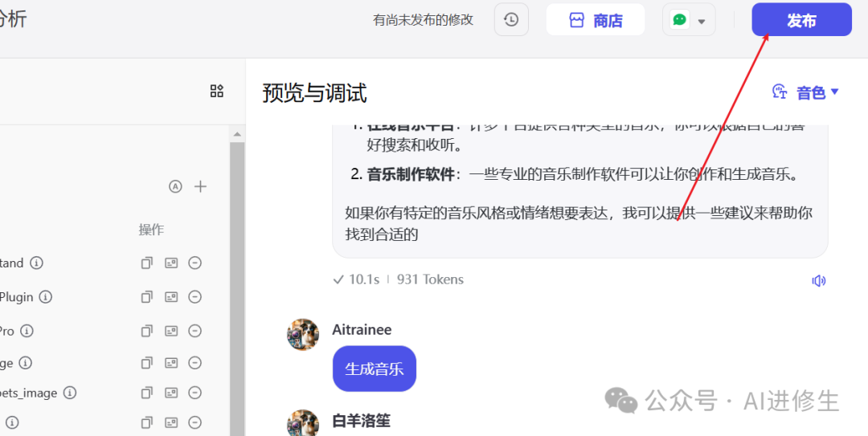This screenshot has height=436, width=868.
Task: Click the 'Plugin' tool name
Action: tap(17, 297)
